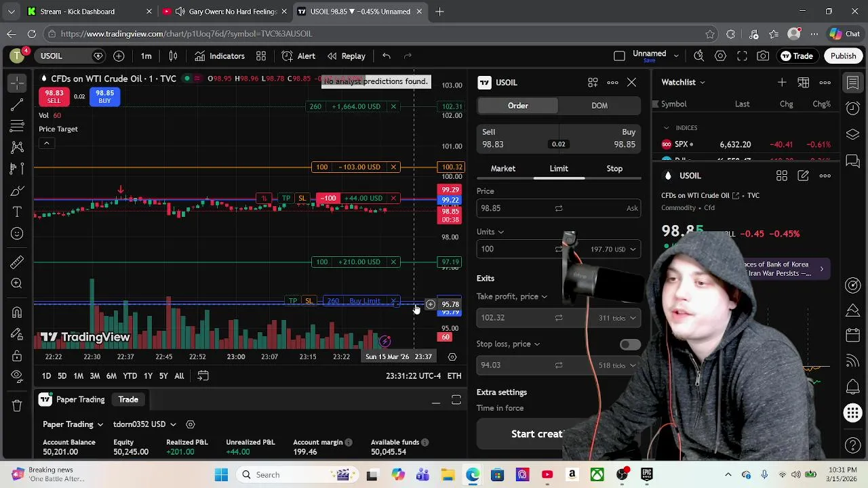Start Replay mode
This screenshot has width=868, height=488.
(x=346, y=56)
